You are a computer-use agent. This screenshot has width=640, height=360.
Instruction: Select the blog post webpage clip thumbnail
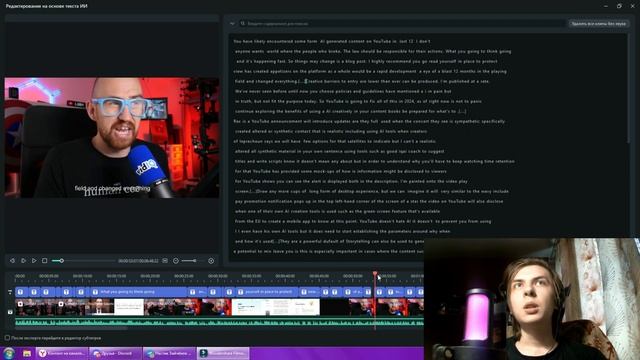(276, 307)
